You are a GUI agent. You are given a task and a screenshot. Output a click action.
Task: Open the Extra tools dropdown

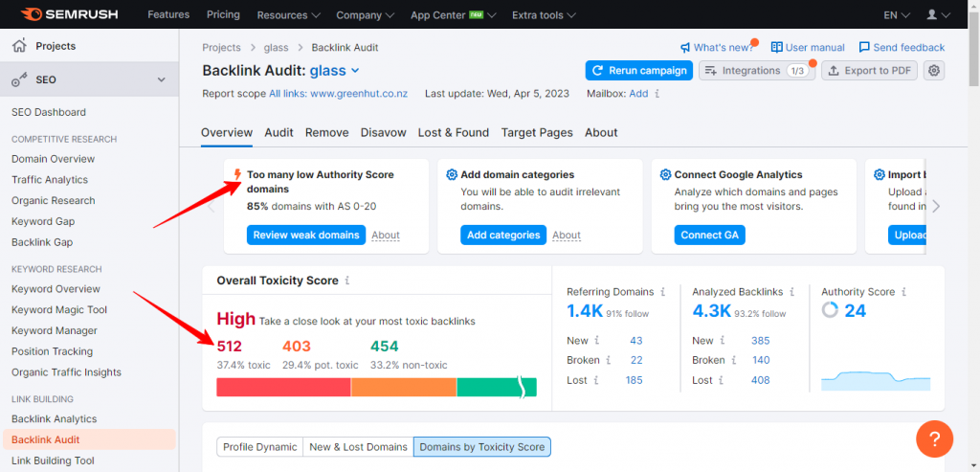coord(544,14)
